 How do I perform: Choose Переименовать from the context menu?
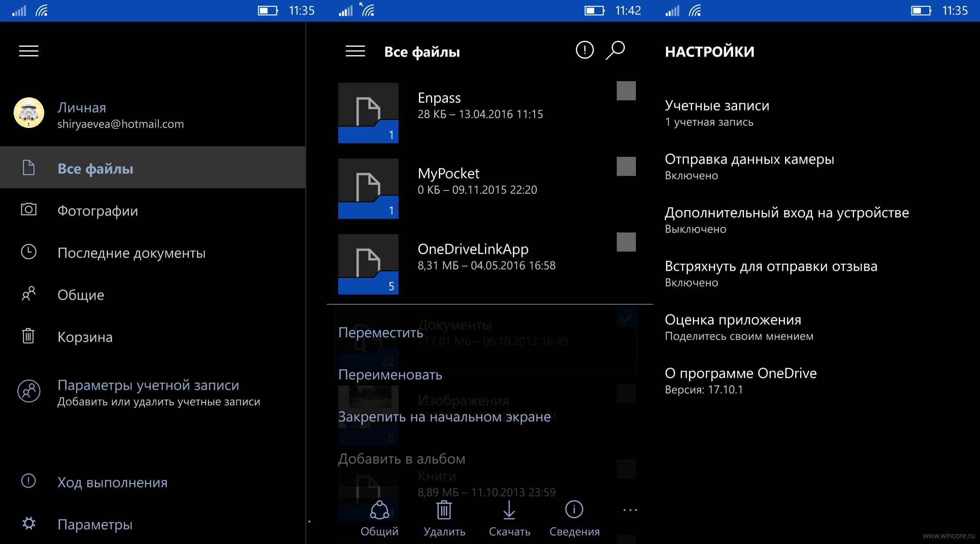coord(390,374)
